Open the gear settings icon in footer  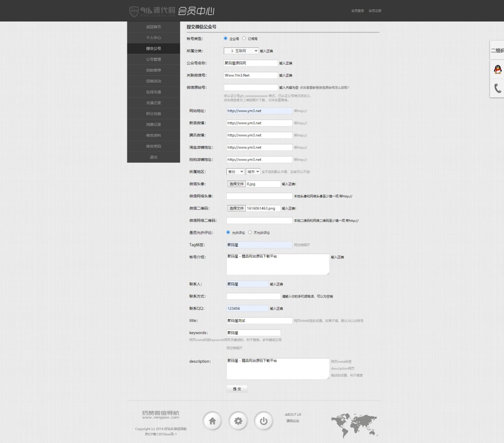(238, 421)
